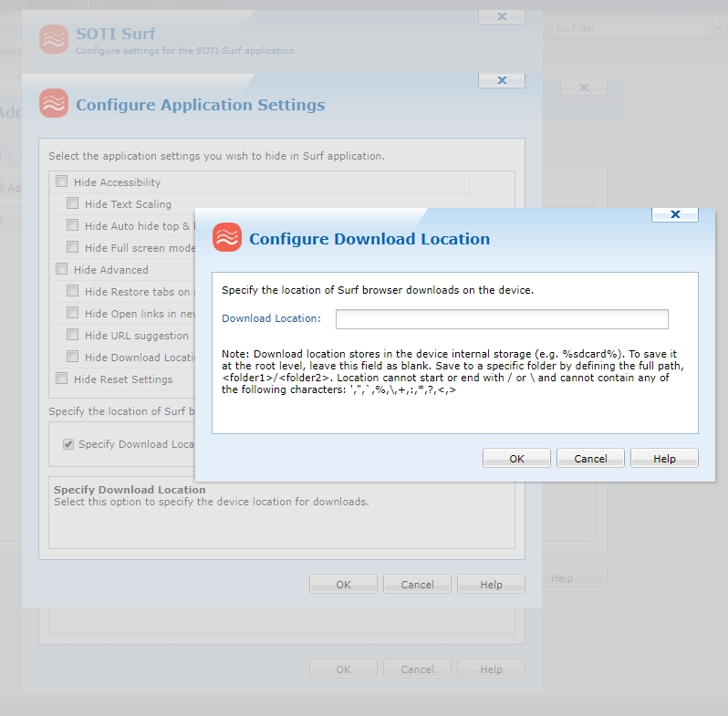Click the Download Location text field
Screen dimensions: 728x716
pyautogui.click(x=502, y=319)
